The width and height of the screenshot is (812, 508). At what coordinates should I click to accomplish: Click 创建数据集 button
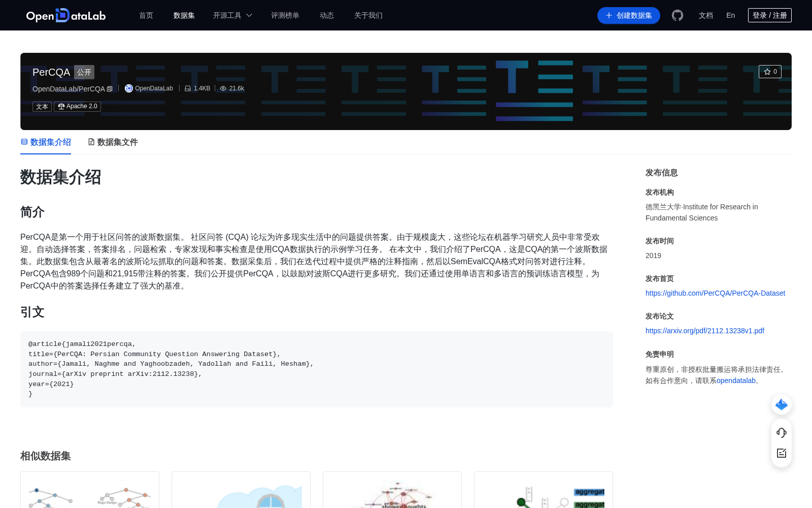pyautogui.click(x=629, y=15)
